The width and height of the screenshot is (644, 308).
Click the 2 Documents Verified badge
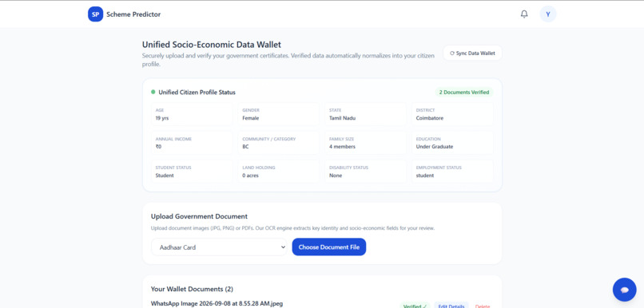click(x=464, y=93)
